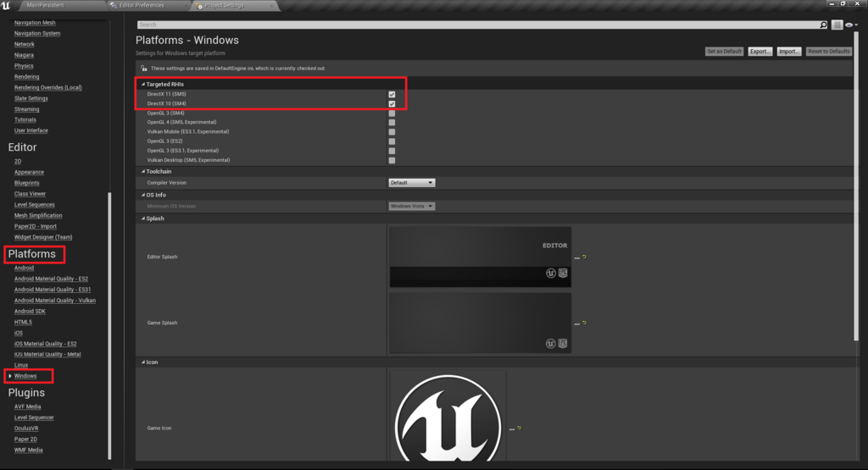Open the HTML5 platform settings
Image resolution: width=868 pixels, height=470 pixels.
[x=23, y=323]
